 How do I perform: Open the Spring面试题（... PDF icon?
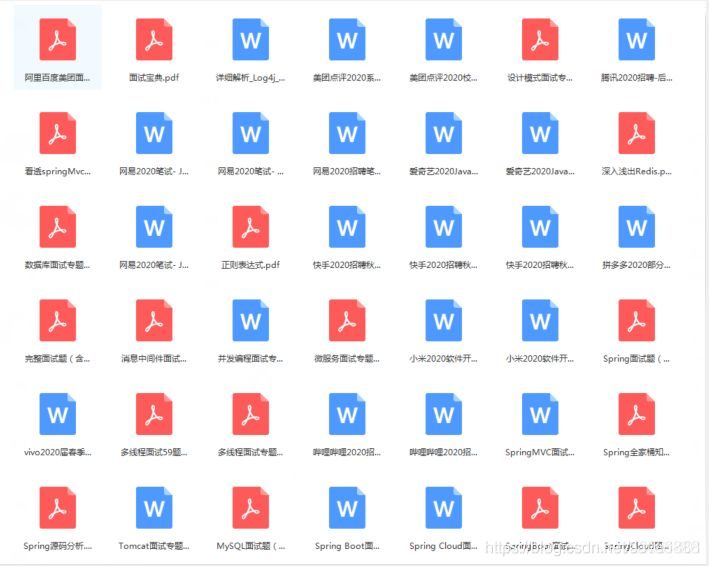coord(637,320)
